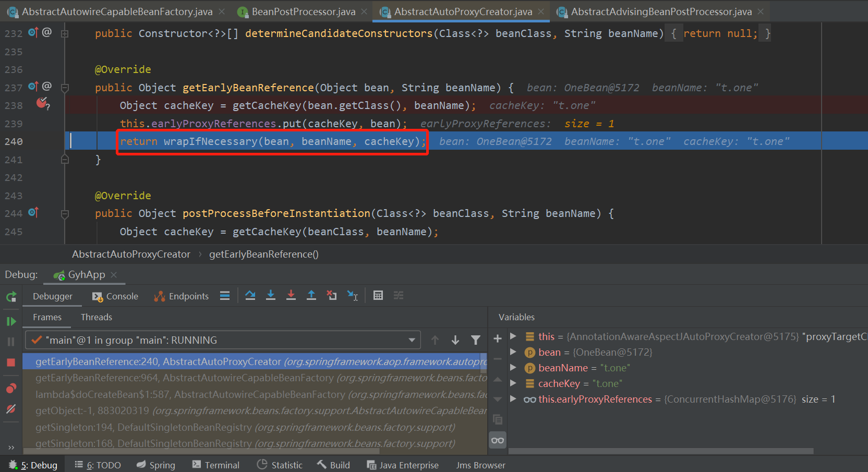Select previous frame up arrow
Viewport: 868px width, 472px height.
[x=435, y=340]
